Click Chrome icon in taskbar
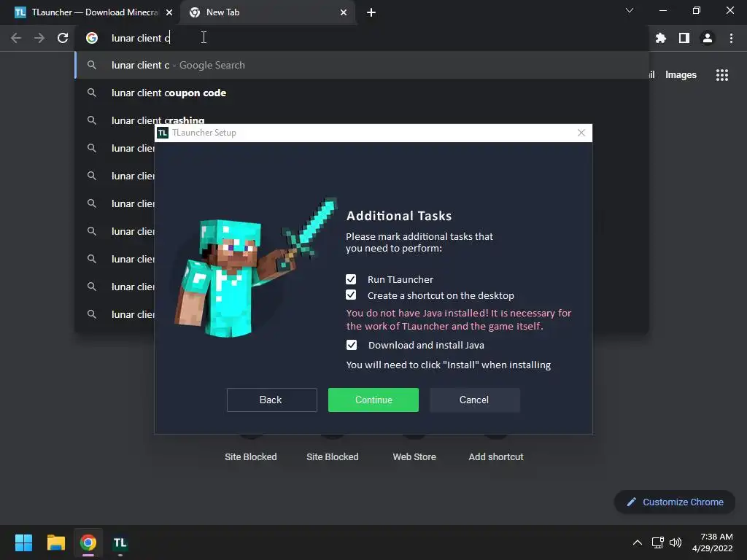 tap(88, 542)
